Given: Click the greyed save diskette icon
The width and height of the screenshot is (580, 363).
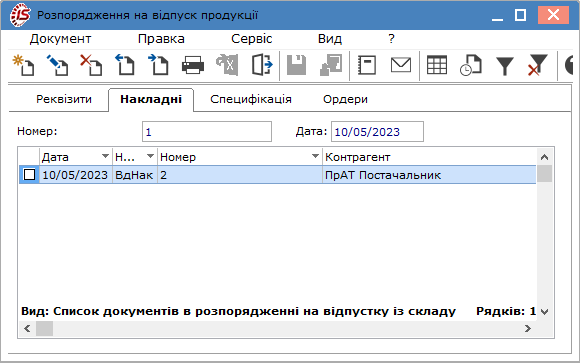Looking at the screenshot, I should (x=296, y=65).
